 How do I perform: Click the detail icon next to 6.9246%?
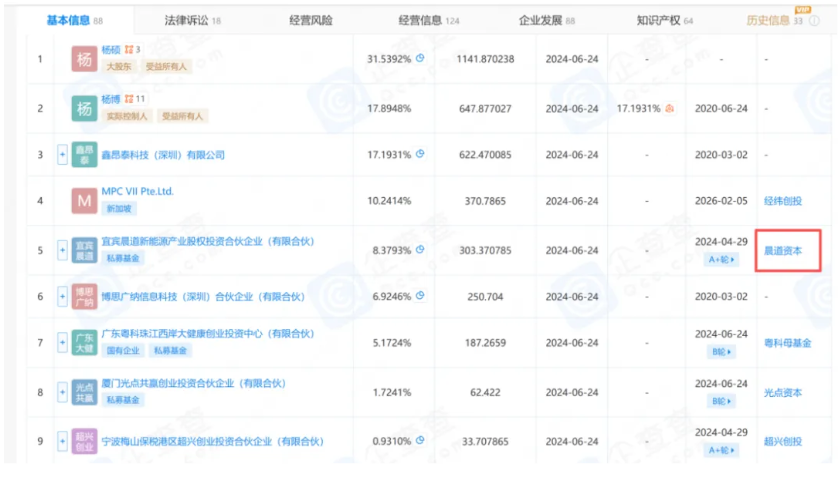420,296
